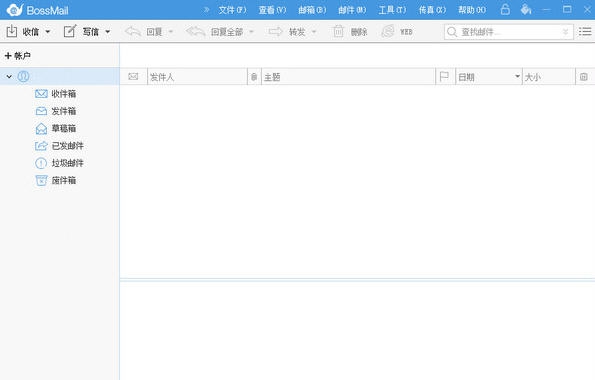Click the last column header icon
The width and height of the screenshot is (595, 380).
pyautogui.click(x=584, y=77)
